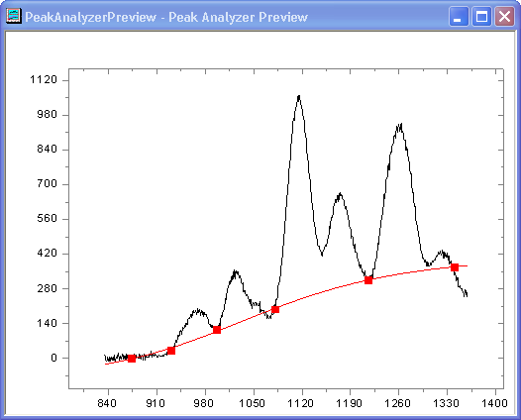Viewport: 521px width, 420px height.
Task: Select the baseline anchor point near x 930
Action: click(171, 351)
